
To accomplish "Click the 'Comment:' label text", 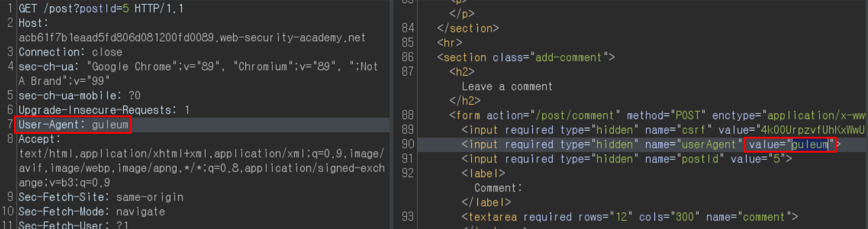I will click(x=498, y=188).
